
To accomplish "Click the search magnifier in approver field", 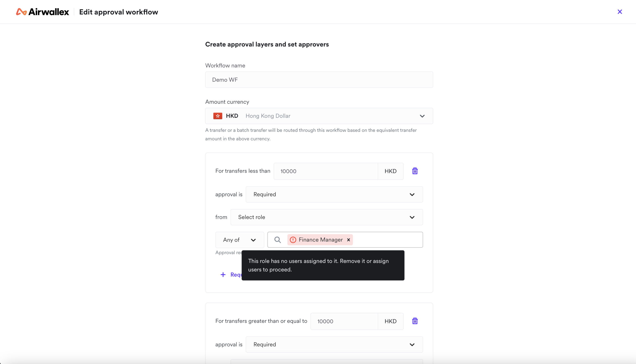I will (277, 240).
